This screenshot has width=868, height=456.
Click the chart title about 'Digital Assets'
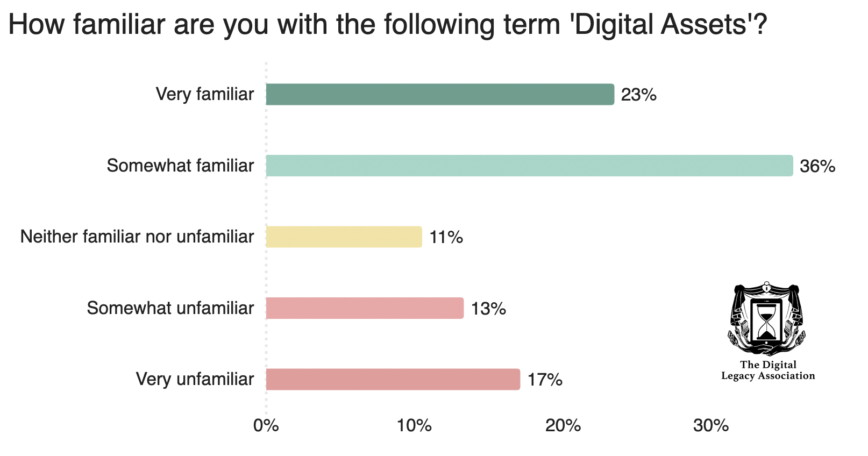pos(387,25)
